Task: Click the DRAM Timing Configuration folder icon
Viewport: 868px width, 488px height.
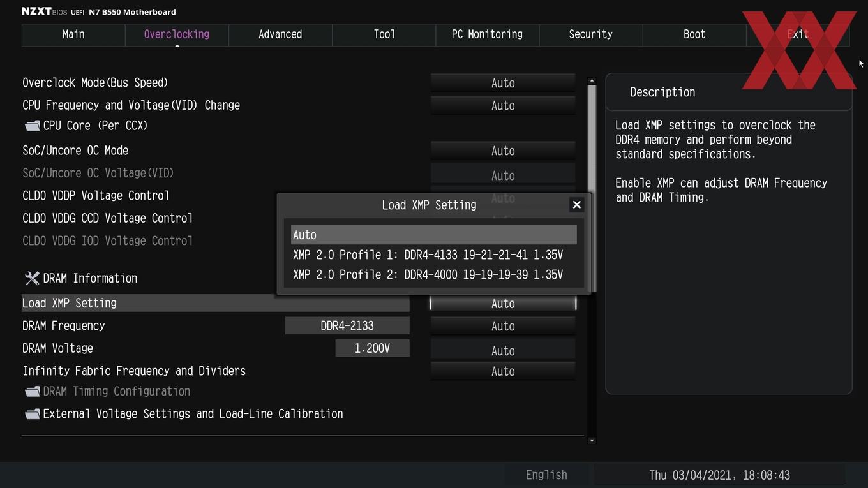Action: click(32, 391)
